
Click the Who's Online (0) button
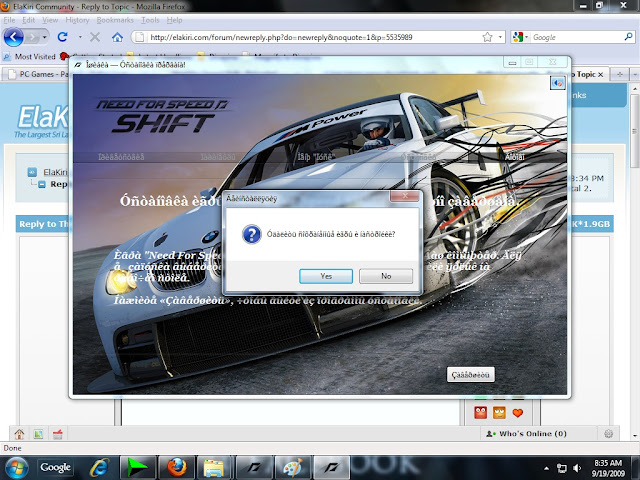(x=527, y=434)
